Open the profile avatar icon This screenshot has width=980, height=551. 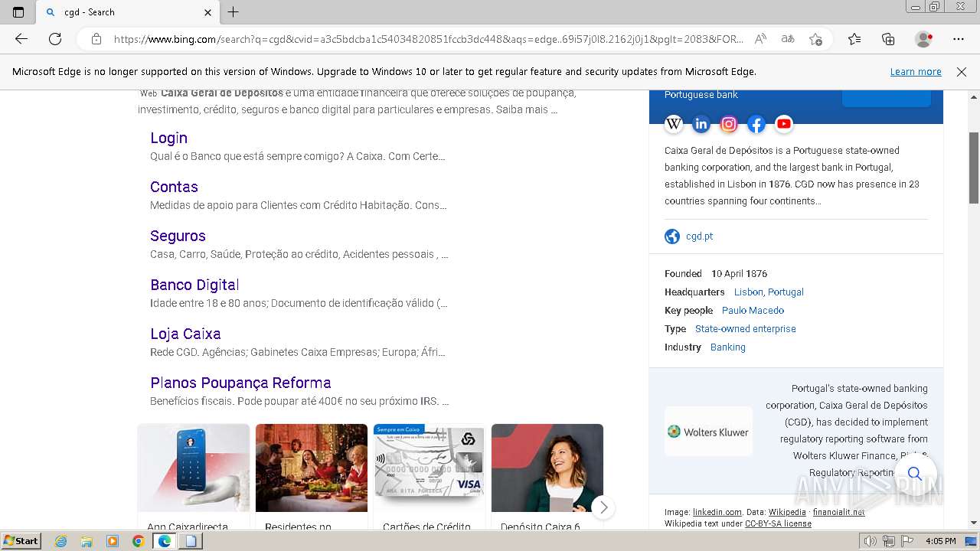pyautogui.click(x=924, y=39)
